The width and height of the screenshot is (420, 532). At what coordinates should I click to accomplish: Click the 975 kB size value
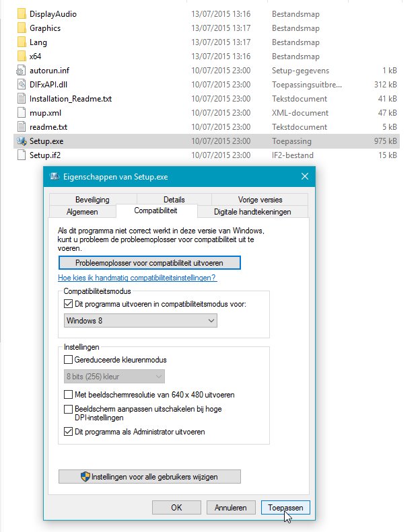[386, 141]
